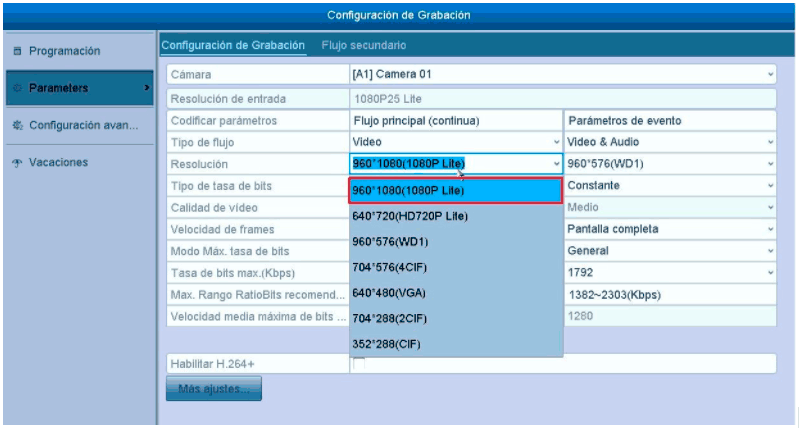Click the Más ajustes button

point(213,388)
